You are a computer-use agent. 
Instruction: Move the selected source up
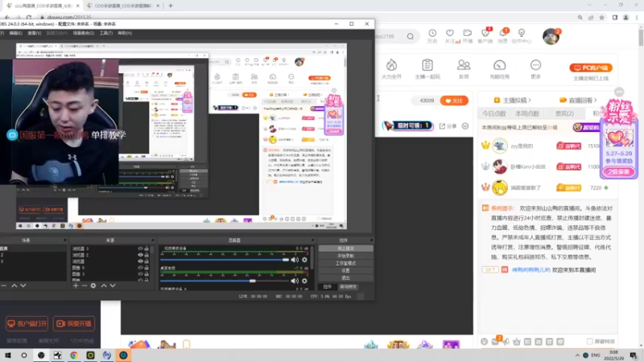point(104,286)
